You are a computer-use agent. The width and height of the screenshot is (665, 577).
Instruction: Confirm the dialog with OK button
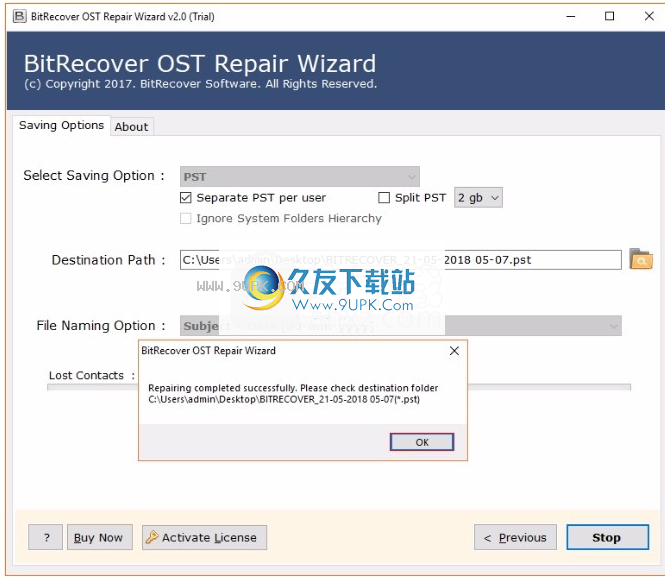point(422,442)
